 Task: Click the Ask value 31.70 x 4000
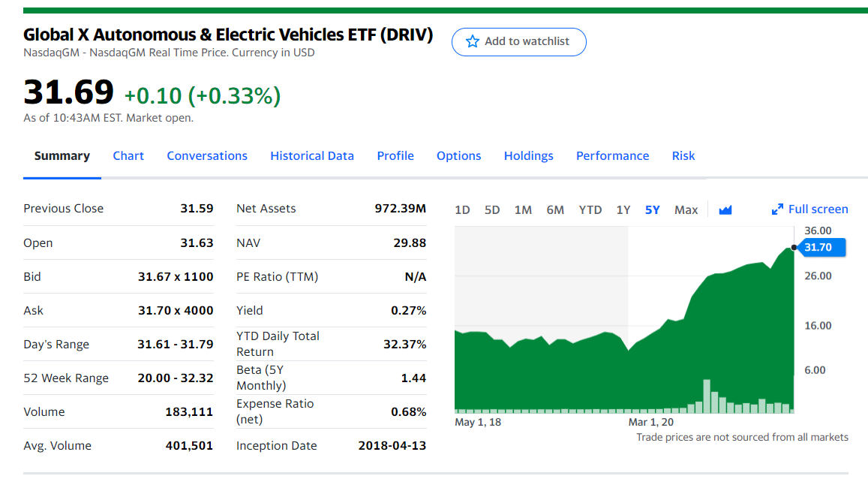(176, 310)
